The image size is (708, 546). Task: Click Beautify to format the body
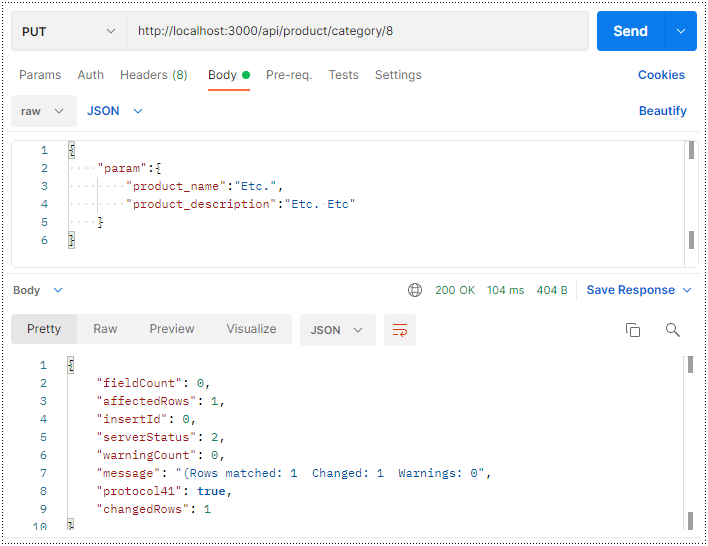[662, 111]
